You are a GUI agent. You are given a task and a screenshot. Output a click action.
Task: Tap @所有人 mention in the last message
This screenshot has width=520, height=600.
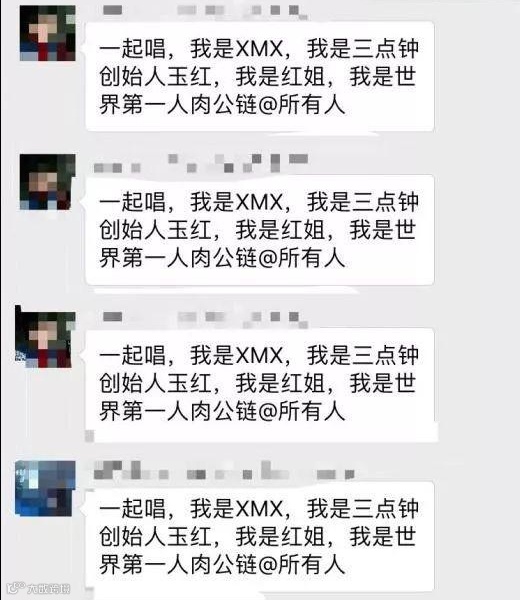(x=302, y=564)
